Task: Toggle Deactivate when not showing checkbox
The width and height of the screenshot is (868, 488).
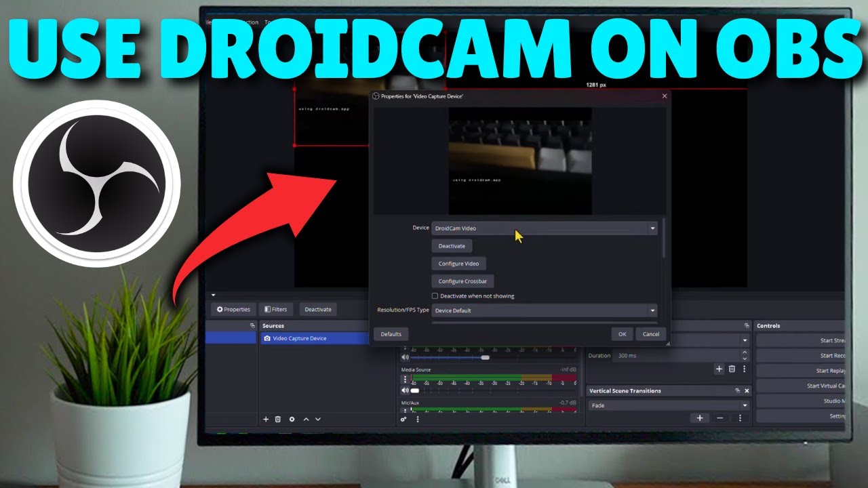Action: click(x=435, y=296)
